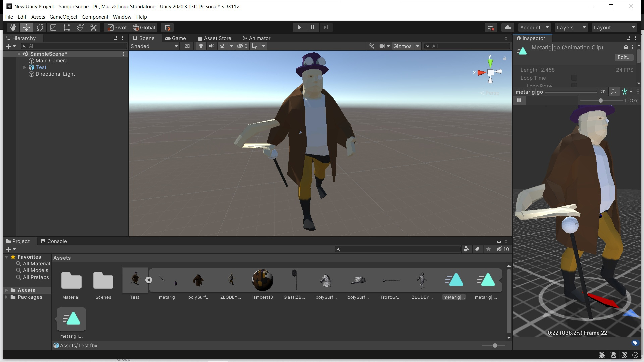Click the Step frame button
Viewport: 644px width, 362px height.
pos(325,27)
